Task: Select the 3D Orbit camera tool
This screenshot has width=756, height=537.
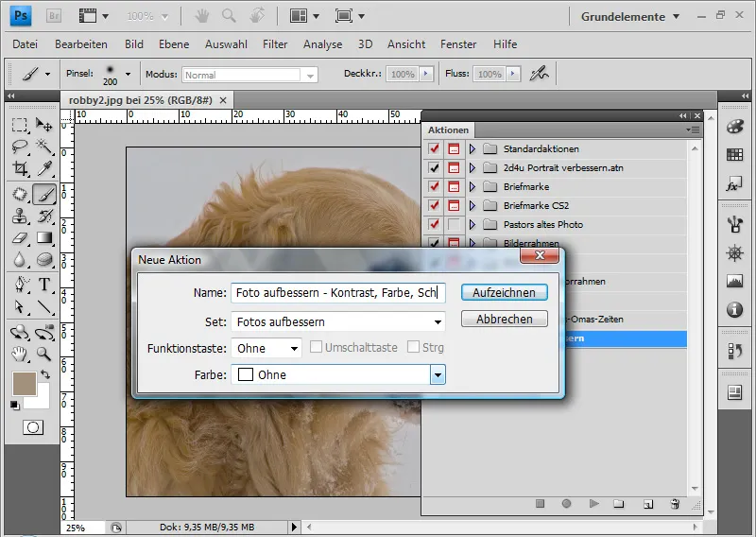Action: coord(44,332)
